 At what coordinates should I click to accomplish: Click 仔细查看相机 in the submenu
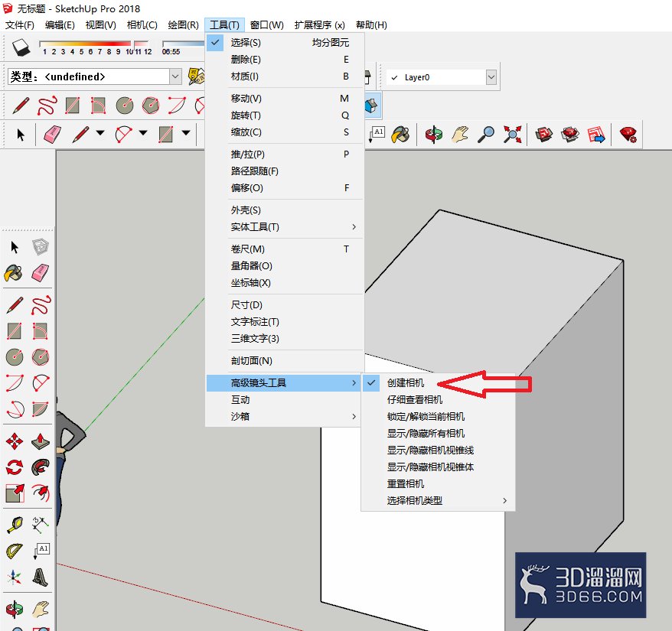pos(438,400)
